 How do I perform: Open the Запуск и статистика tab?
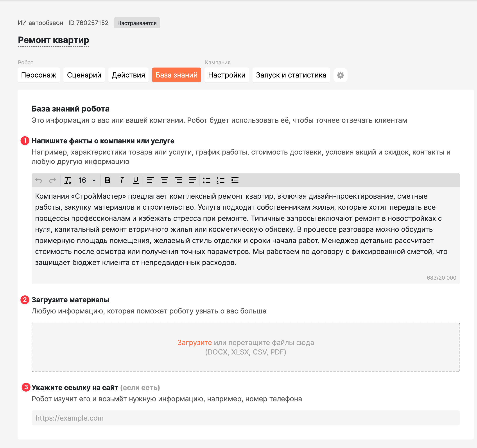click(291, 75)
